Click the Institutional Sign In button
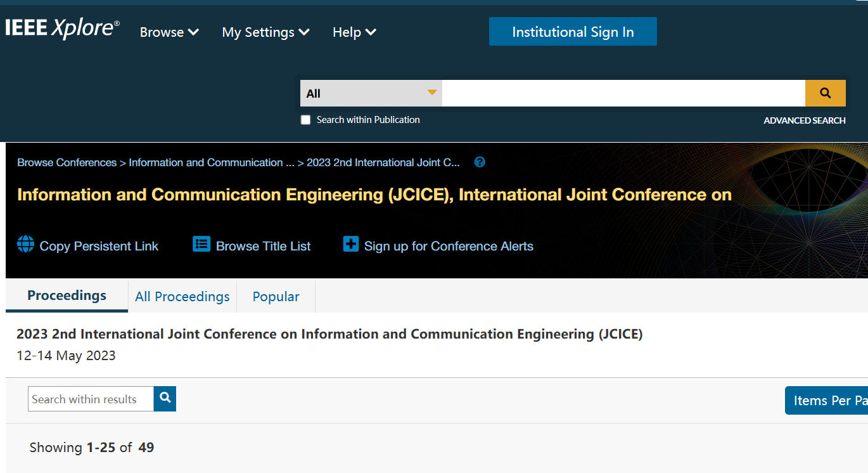Screen dimensions: 868x473 click(x=573, y=32)
